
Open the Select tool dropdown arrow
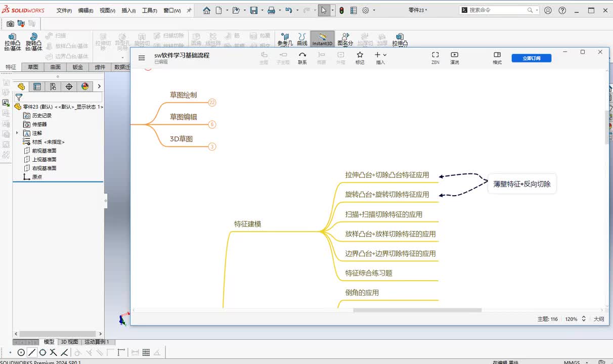(333, 10)
